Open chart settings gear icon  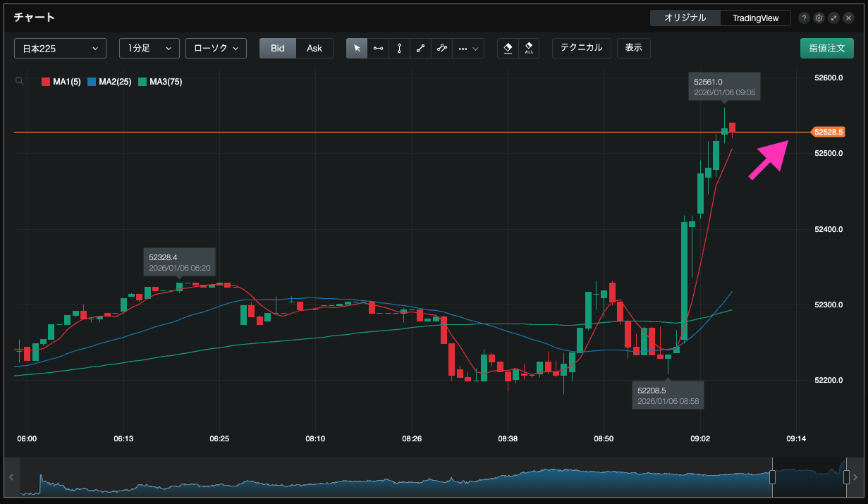[819, 18]
